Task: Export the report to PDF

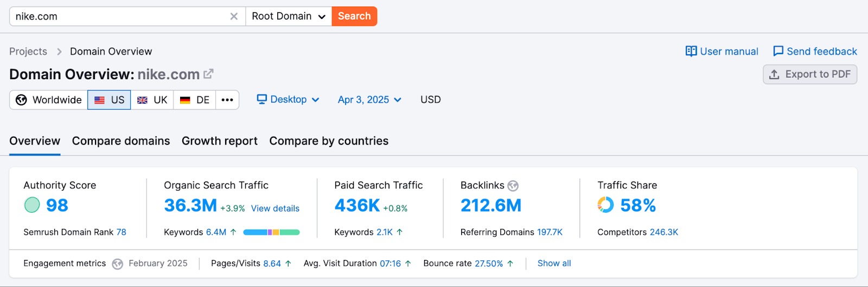Action: [x=810, y=74]
